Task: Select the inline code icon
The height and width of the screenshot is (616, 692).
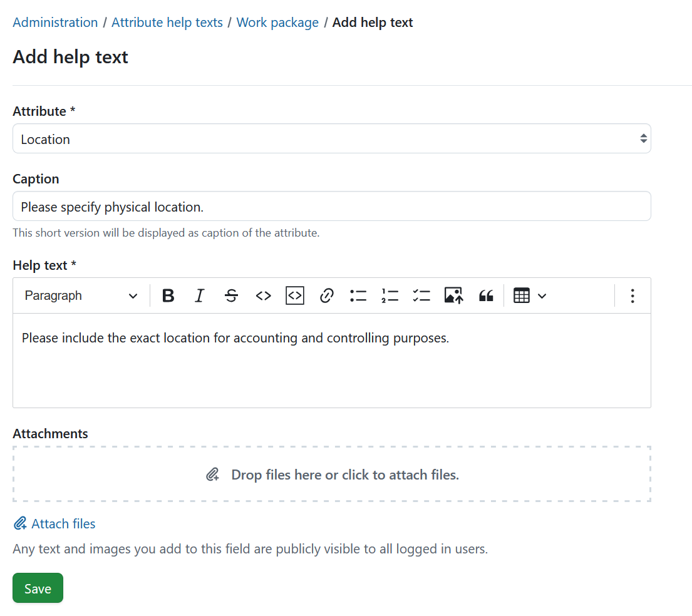Action: click(263, 295)
